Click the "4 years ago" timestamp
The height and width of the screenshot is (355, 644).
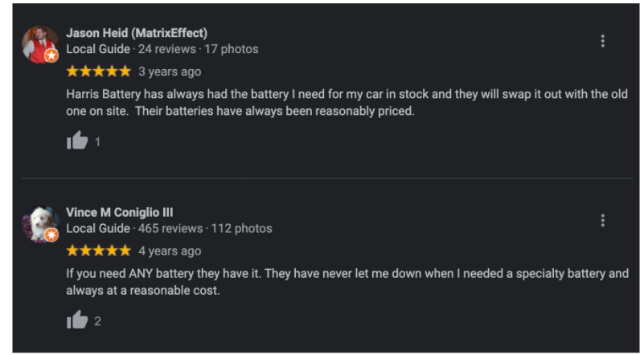tap(170, 251)
